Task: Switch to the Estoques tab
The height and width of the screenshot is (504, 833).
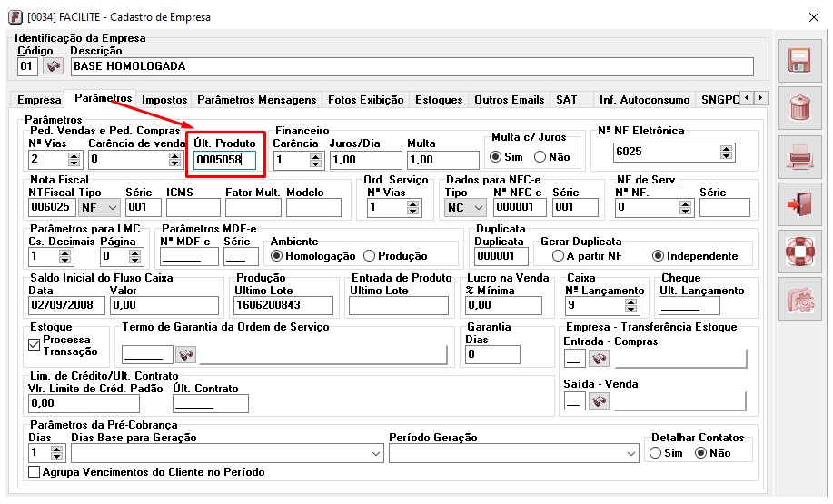Action: coord(439,100)
